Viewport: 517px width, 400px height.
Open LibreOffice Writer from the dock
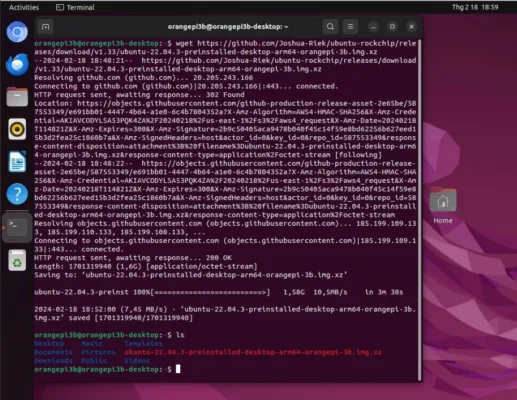pyautogui.click(x=17, y=161)
